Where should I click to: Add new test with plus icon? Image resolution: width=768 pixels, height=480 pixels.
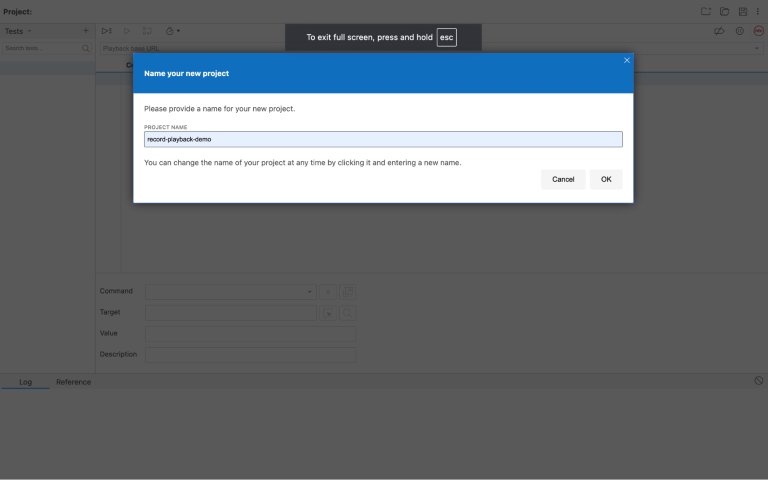click(x=86, y=30)
